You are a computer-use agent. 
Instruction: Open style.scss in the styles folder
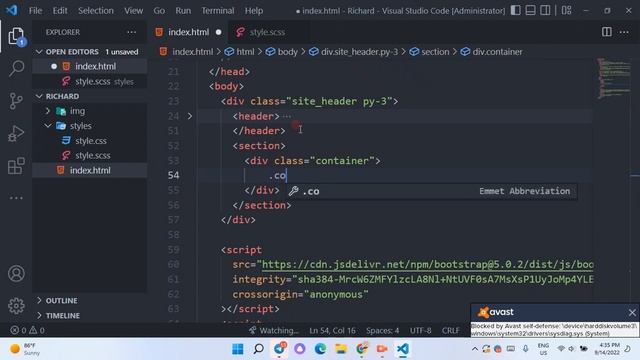(x=89, y=156)
